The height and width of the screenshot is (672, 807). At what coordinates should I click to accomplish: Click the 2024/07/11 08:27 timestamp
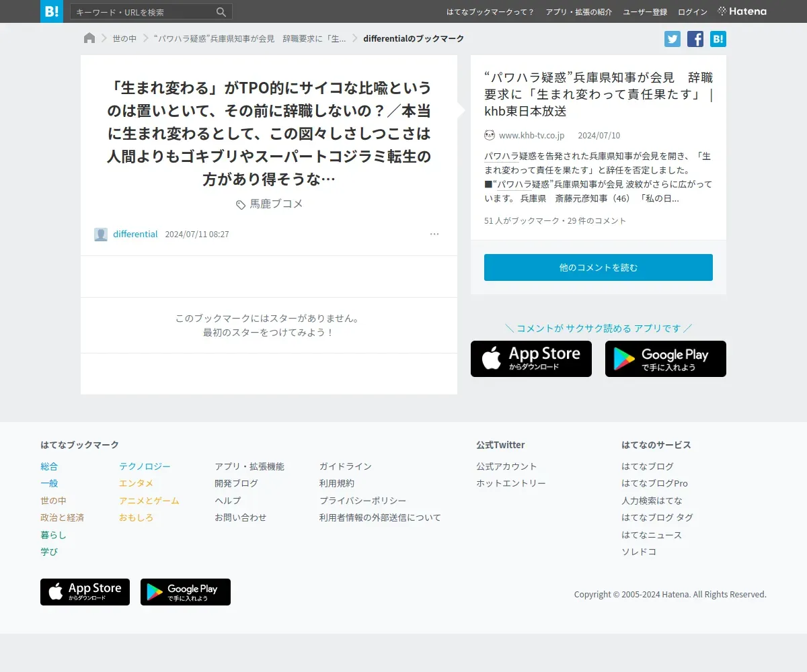197,235
